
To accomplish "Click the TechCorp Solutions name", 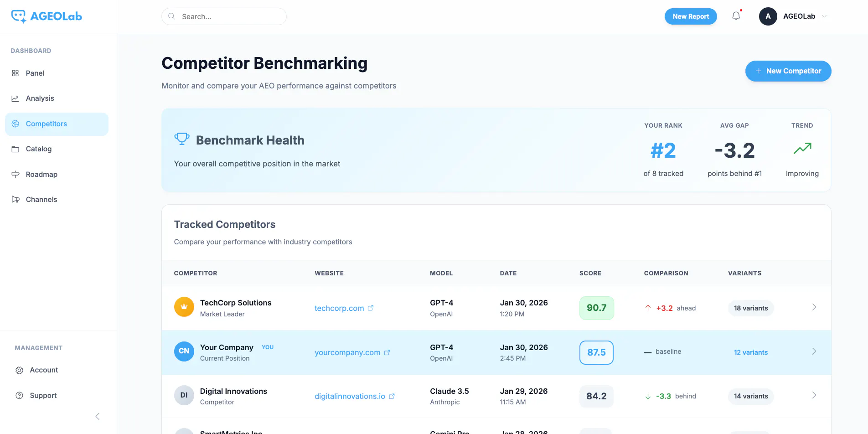I will coord(236,303).
